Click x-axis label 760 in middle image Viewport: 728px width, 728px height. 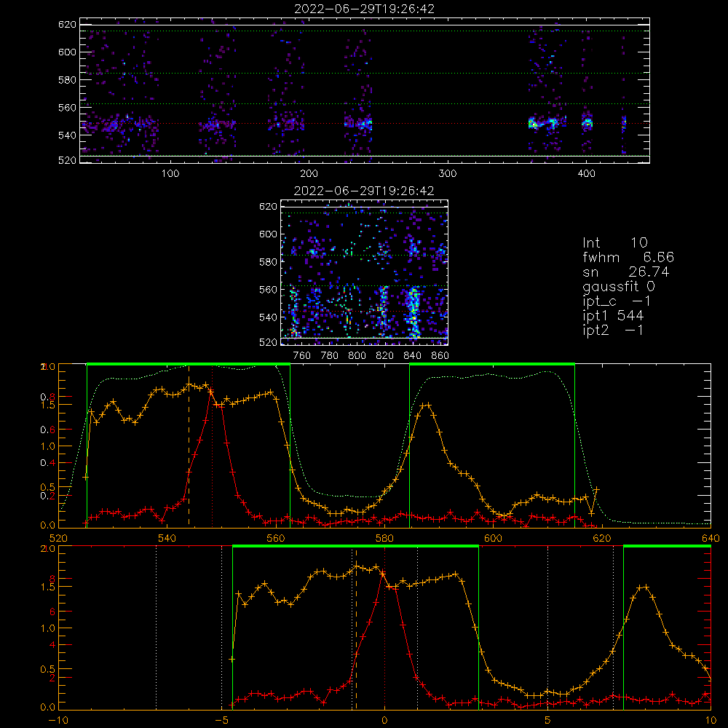pos(302,356)
